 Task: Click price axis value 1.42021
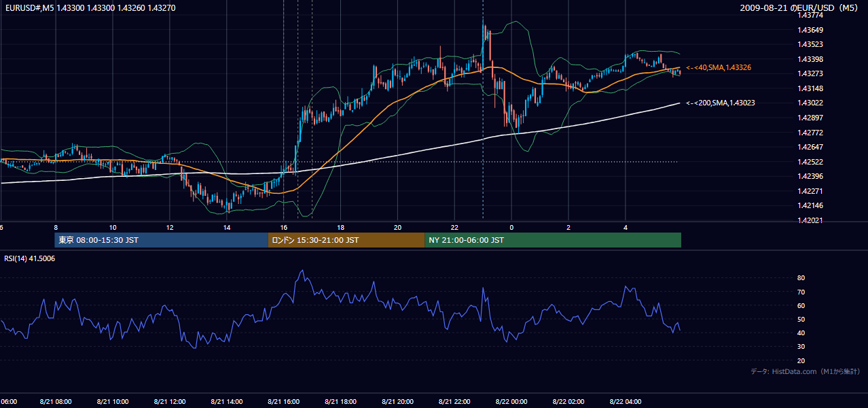pos(811,220)
